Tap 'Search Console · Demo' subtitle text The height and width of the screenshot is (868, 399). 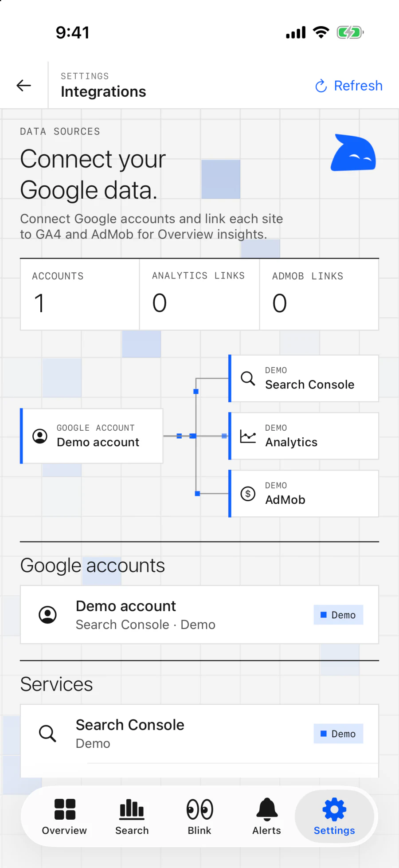(145, 624)
